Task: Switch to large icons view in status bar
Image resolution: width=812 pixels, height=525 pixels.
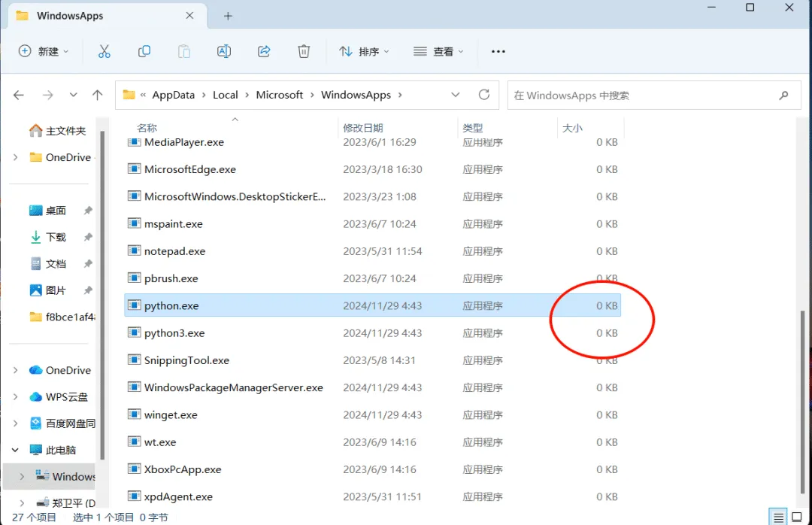Action: 798,517
